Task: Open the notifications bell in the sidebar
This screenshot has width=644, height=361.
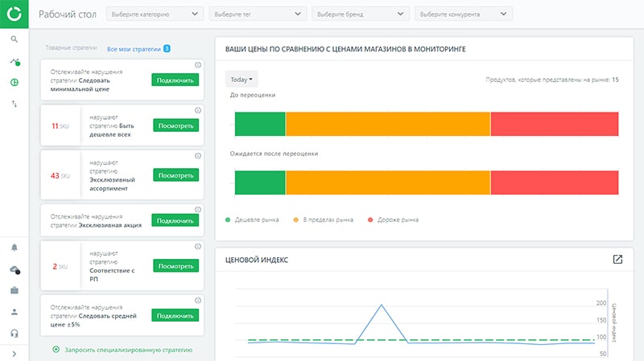Action: click(x=14, y=247)
